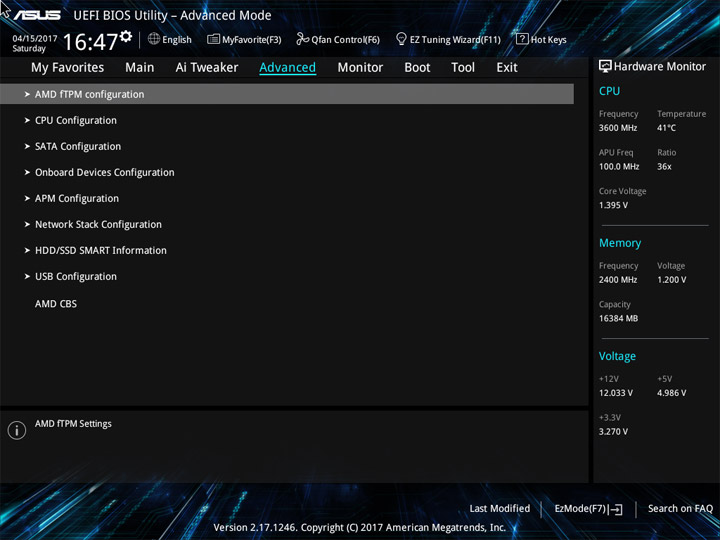Select the Advanced tab
Screen dimensions: 720x540
(287, 68)
